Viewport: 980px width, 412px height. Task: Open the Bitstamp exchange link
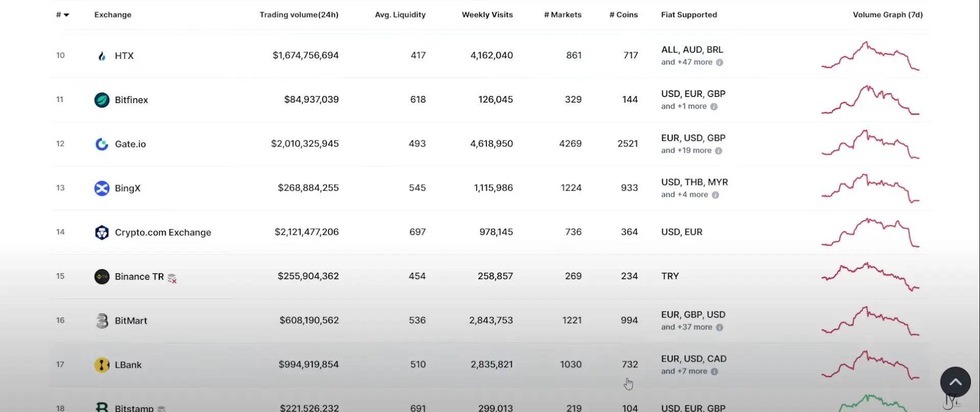[x=134, y=408]
